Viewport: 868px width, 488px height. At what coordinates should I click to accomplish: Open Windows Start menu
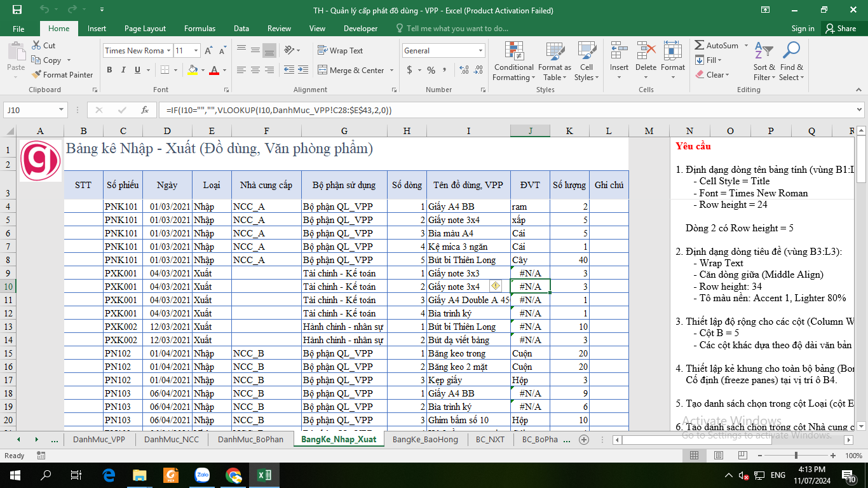pos(15,475)
